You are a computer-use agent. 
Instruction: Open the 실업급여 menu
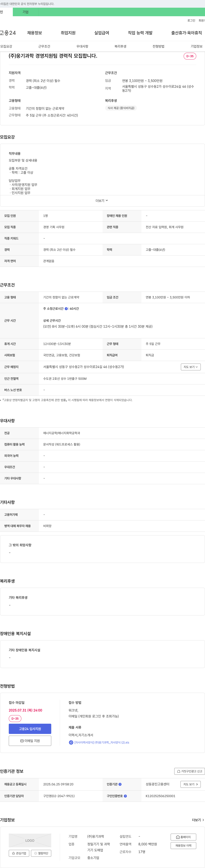point(101,33)
